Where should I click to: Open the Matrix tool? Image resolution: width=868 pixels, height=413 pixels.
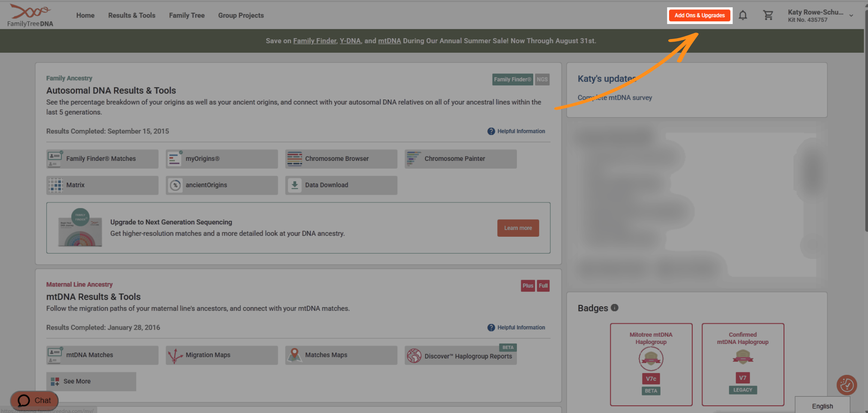coord(102,185)
